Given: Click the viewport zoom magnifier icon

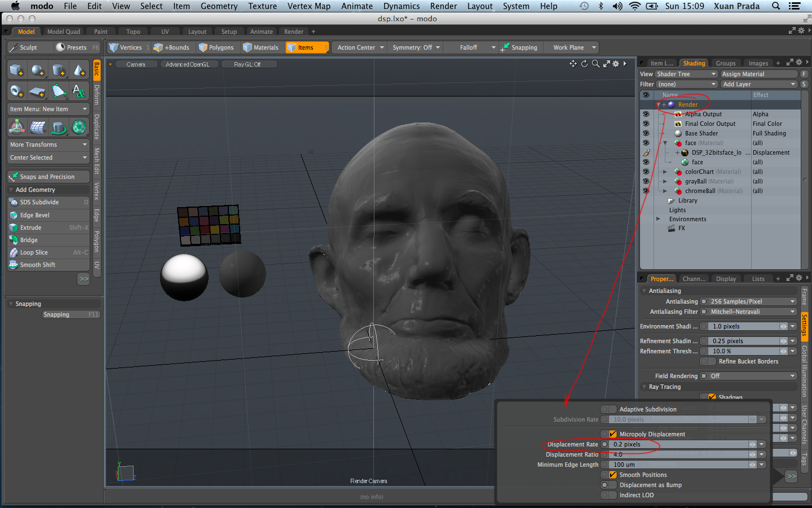Looking at the screenshot, I should pyautogui.click(x=595, y=64).
